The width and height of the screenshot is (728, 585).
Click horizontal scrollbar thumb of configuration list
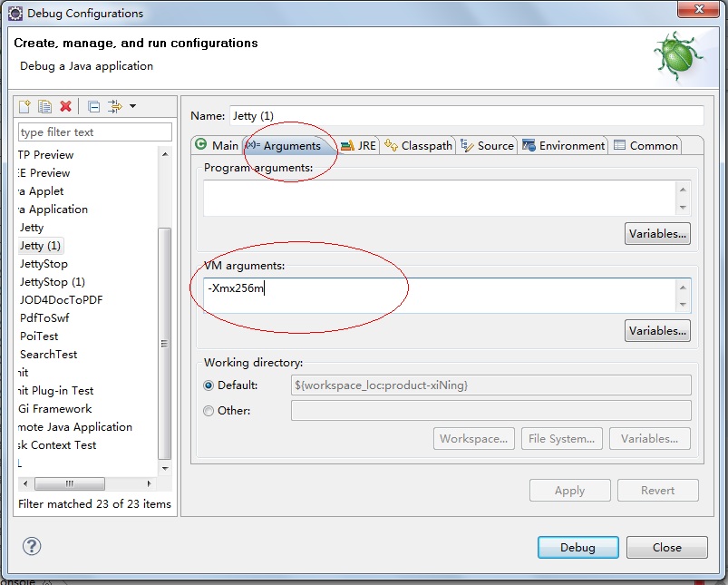70,483
